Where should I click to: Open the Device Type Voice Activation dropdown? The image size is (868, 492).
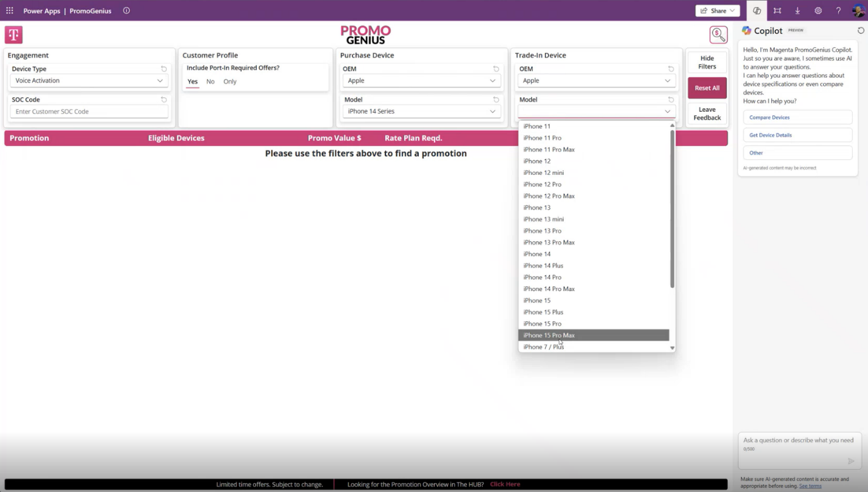point(89,80)
